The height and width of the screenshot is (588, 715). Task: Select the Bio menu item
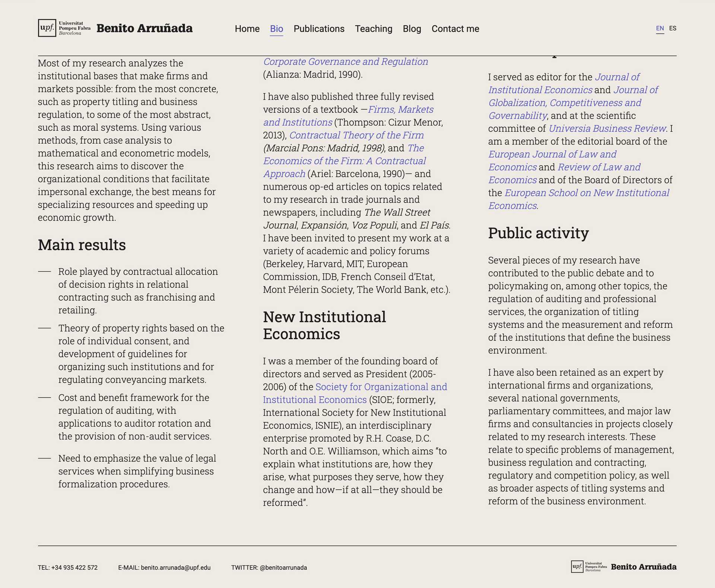click(x=277, y=29)
